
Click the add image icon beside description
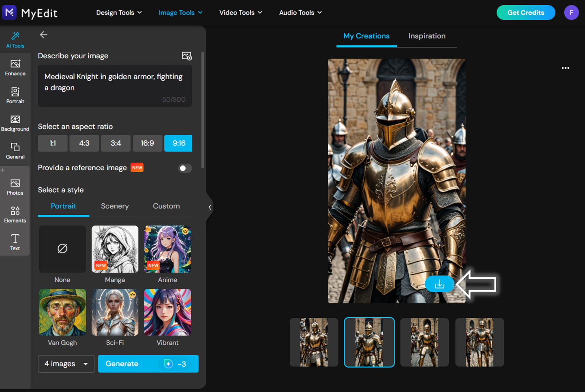click(x=187, y=56)
